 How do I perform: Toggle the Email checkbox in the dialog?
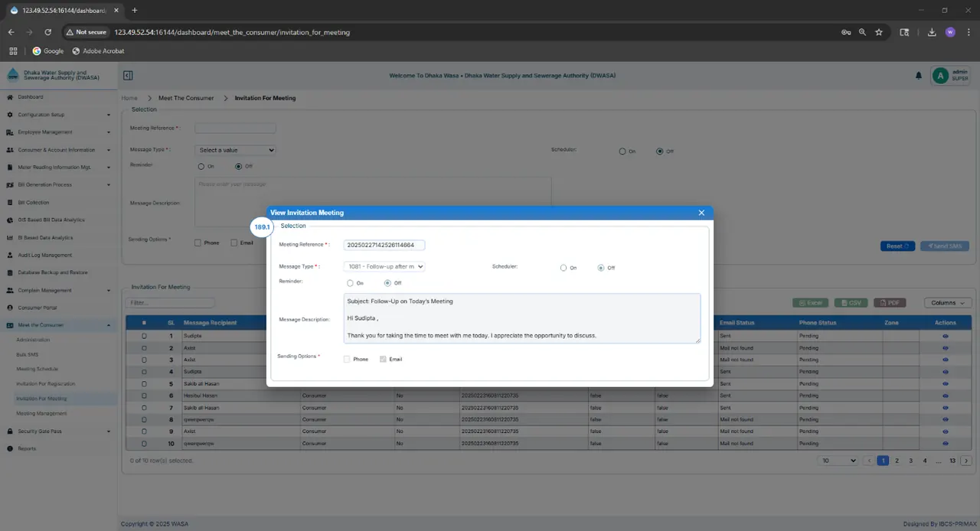coord(383,359)
